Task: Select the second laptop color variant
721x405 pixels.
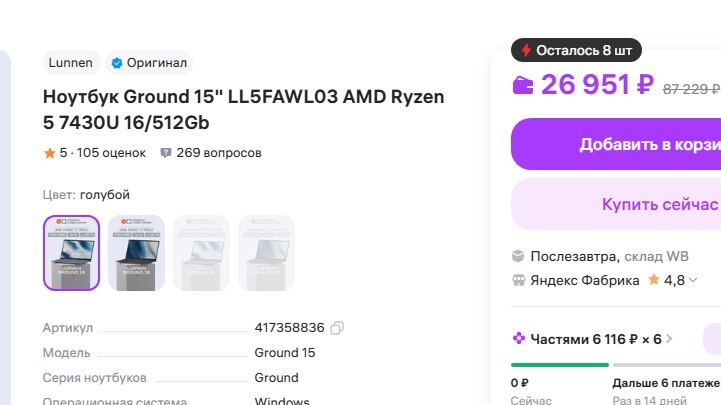Action: 136,253
